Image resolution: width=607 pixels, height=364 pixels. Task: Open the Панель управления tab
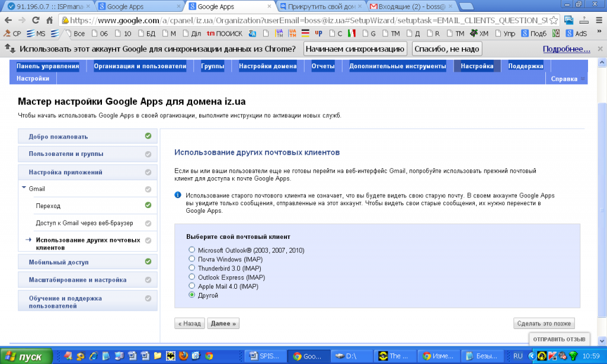pyautogui.click(x=48, y=66)
